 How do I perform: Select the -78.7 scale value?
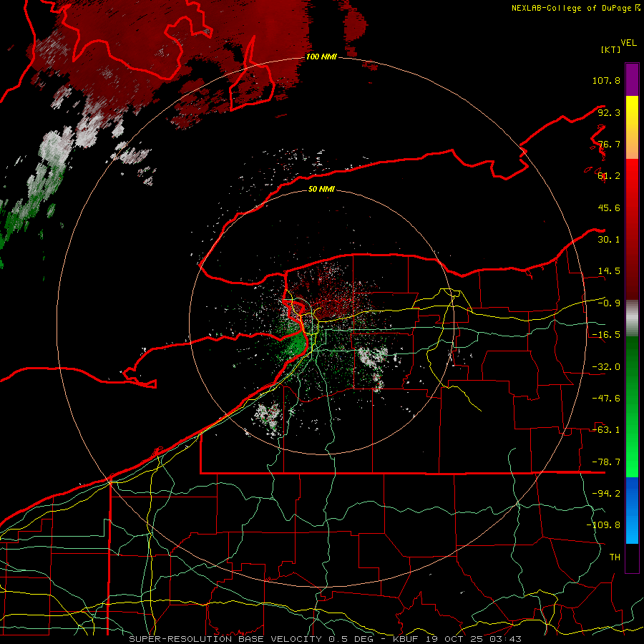606,462
